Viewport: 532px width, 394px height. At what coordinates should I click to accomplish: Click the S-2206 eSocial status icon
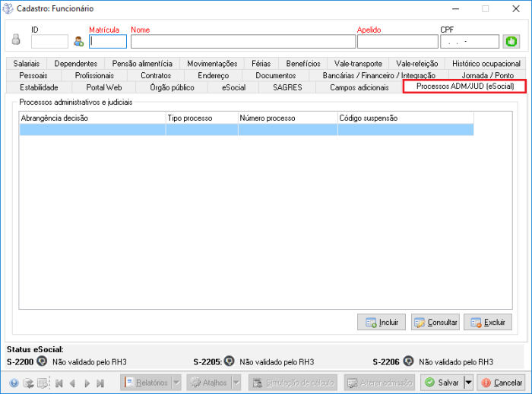tap(409, 361)
